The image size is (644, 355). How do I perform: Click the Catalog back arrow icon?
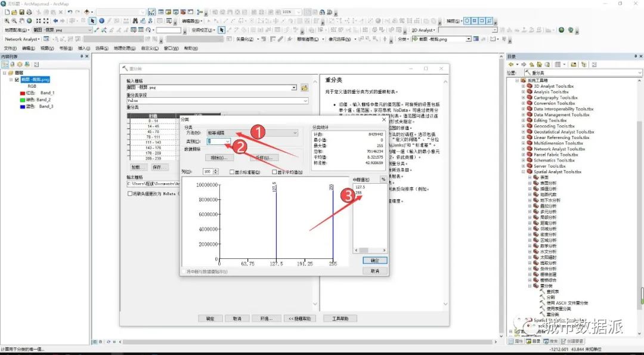512,64
